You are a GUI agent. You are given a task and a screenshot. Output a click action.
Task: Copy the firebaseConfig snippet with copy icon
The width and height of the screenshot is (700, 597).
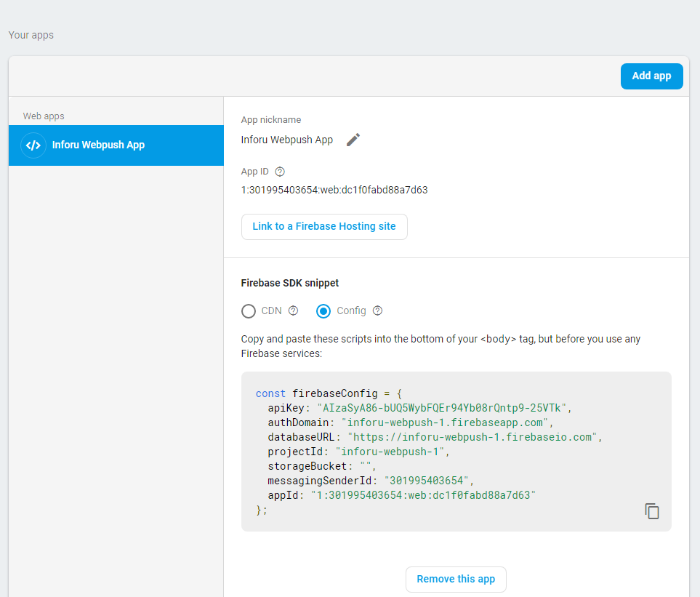[652, 510]
